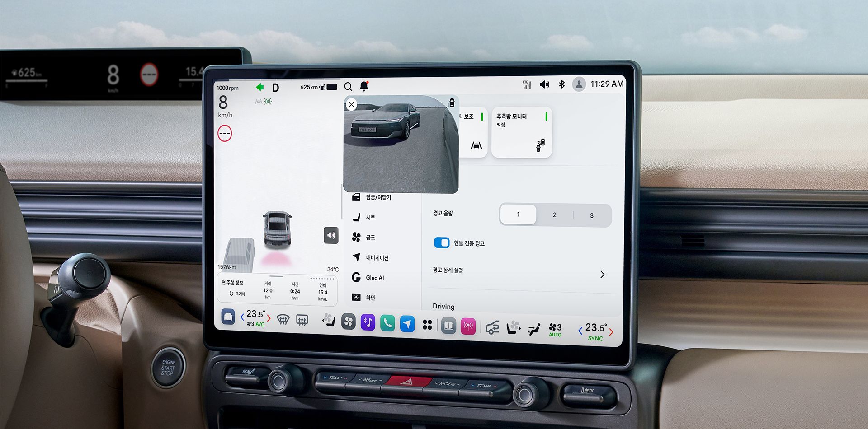The height and width of the screenshot is (429, 868).
Task: Toggle the fan speed AUTO control
Action: 555,330
